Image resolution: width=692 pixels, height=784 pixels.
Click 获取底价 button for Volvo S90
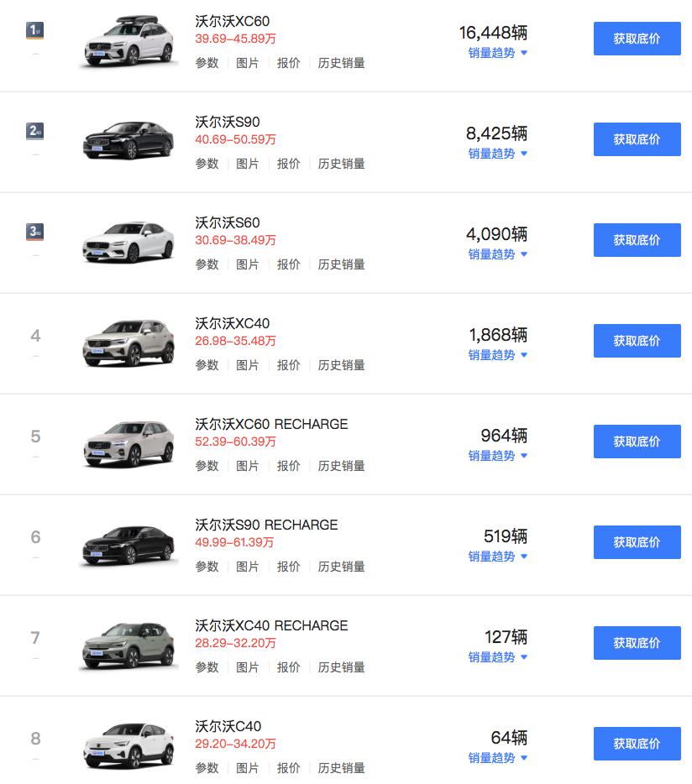pyautogui.click(x=637, y=139)
